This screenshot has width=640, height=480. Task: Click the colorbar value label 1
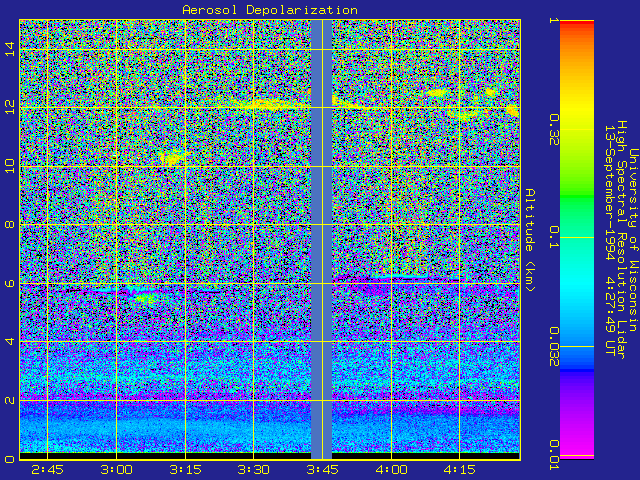[x=553, y=20]
